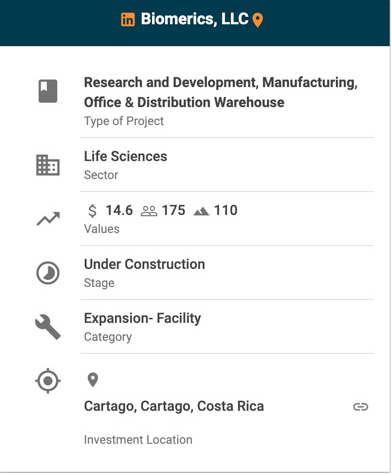391x474 pixels.
Task: Click the Biomerics, LLC company title
Action: pyautogui.click(x=195, y=19)
